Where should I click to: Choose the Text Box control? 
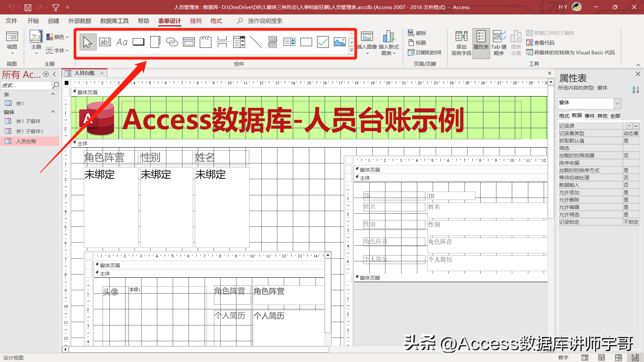[105, 42]
